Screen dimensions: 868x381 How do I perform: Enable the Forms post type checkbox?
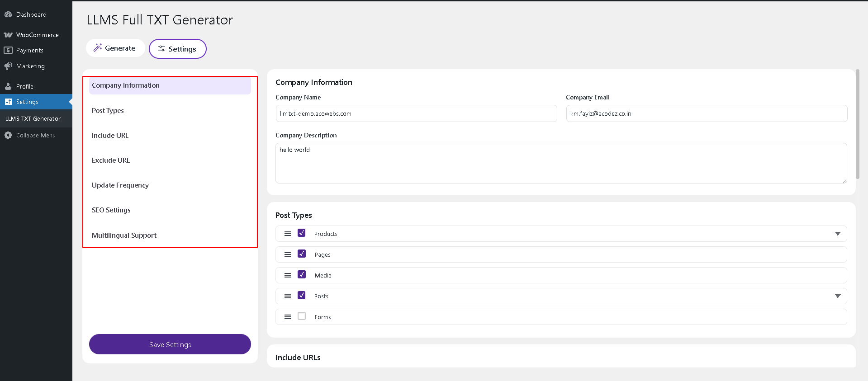[302, 316]
